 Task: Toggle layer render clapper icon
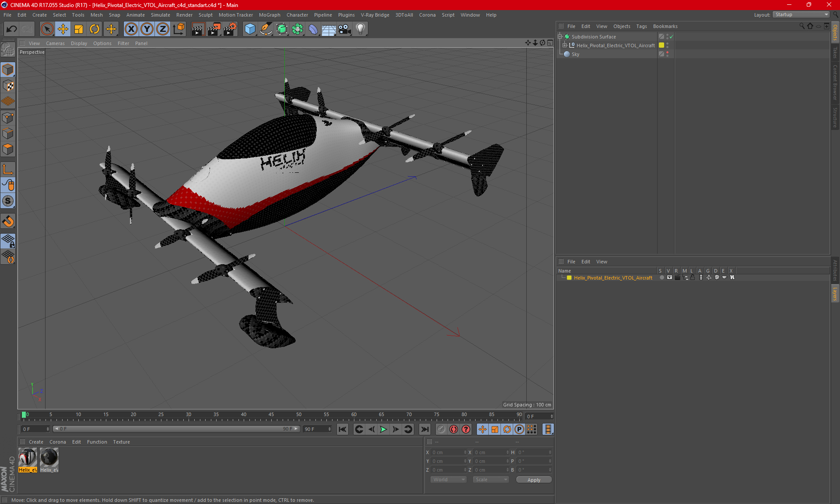[677, 277]
